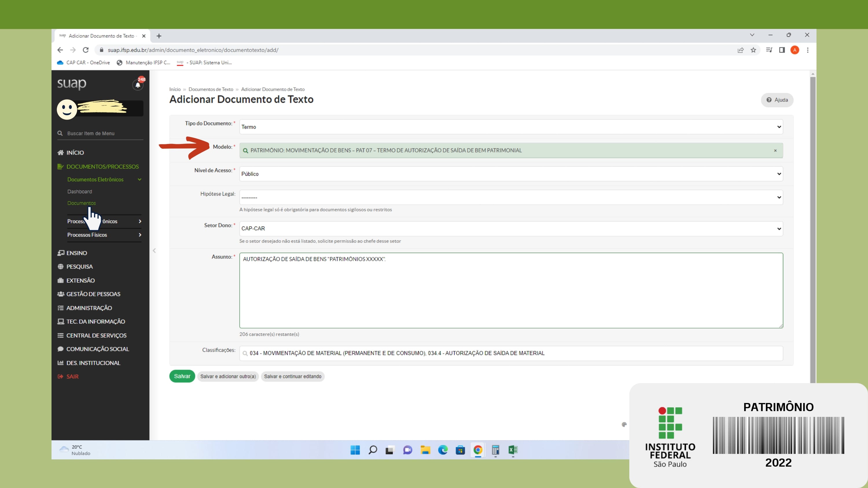The image size is (868, 488).
Task: Open the Chrome three-dot menu
Action: 807,50
